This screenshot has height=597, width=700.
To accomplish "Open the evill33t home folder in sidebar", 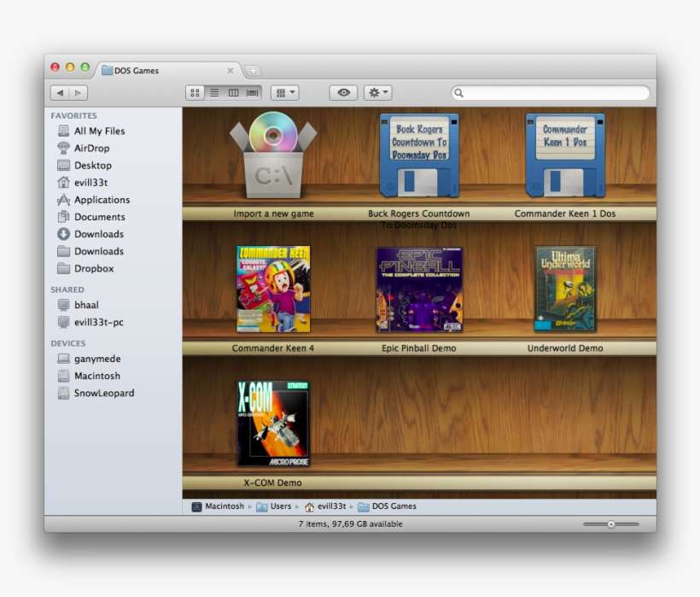I will pyautogui.click(x=91, y=182).
